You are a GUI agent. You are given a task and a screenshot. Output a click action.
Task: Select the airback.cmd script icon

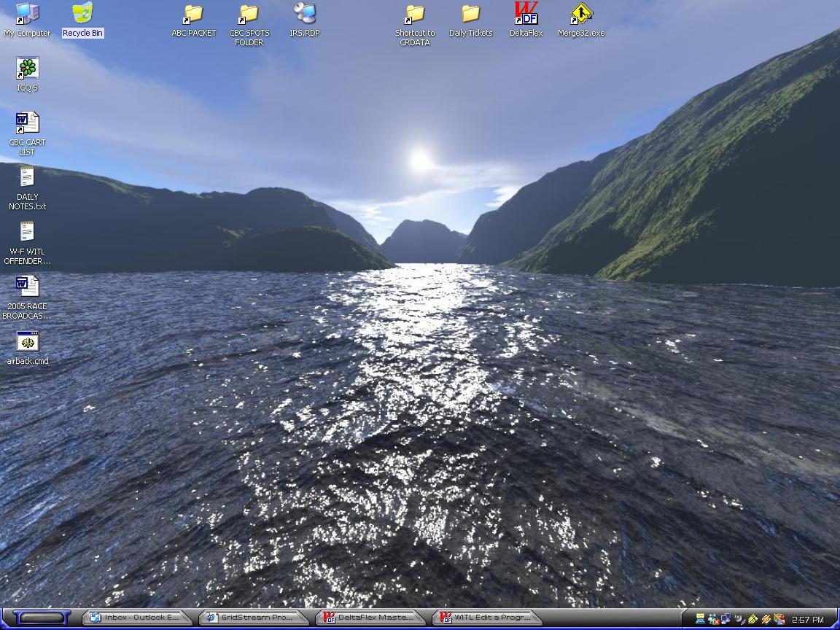coord(27,342)
